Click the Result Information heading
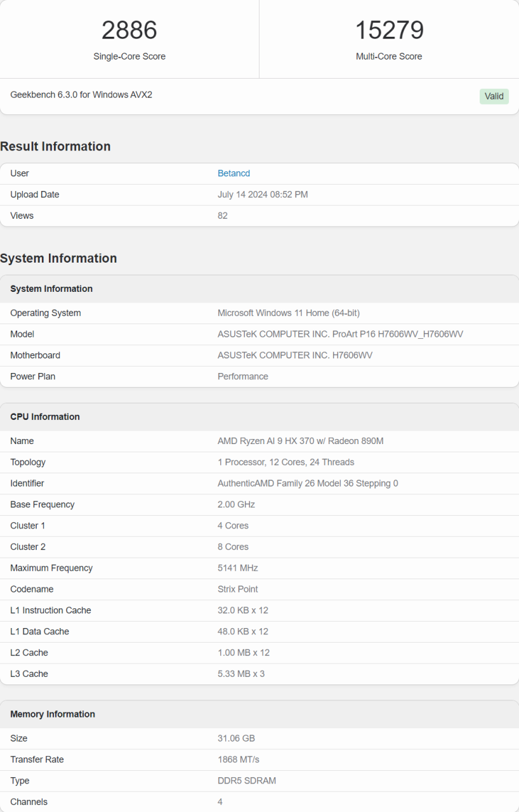This screenshot has width=519, height=812. (x=55, y=147)
